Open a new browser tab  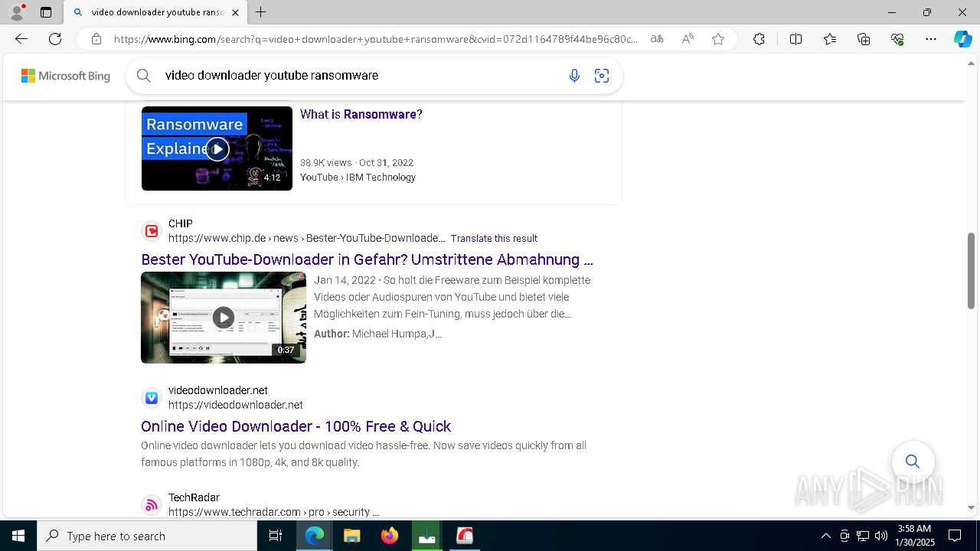261,12
